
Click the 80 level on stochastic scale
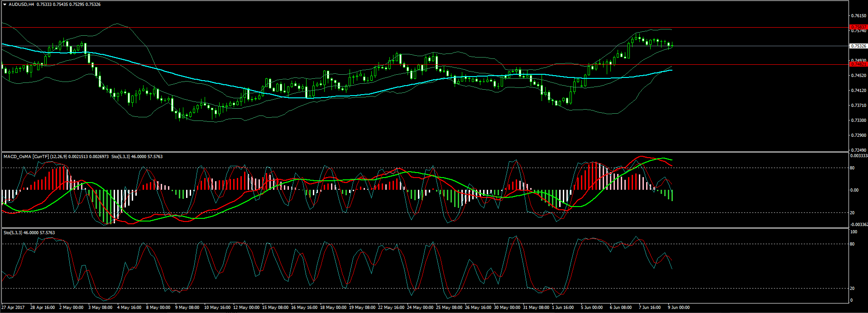tap(852, 244)
